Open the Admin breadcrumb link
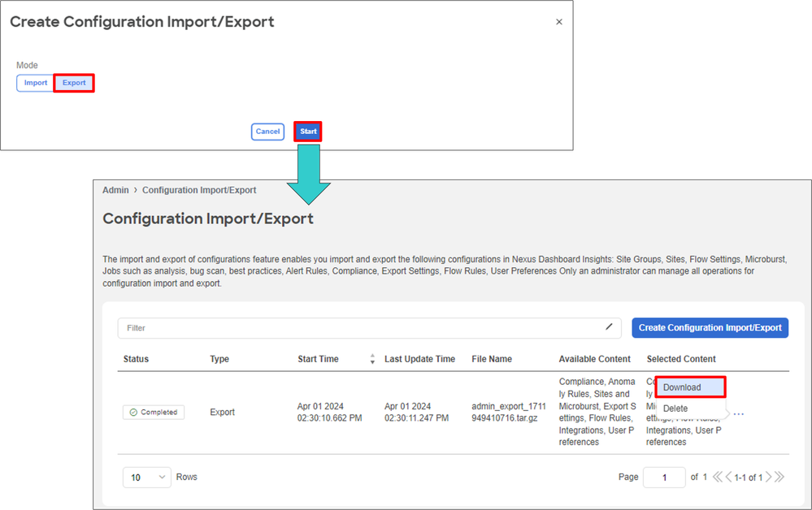812x510 pixels. coord(115,190)
